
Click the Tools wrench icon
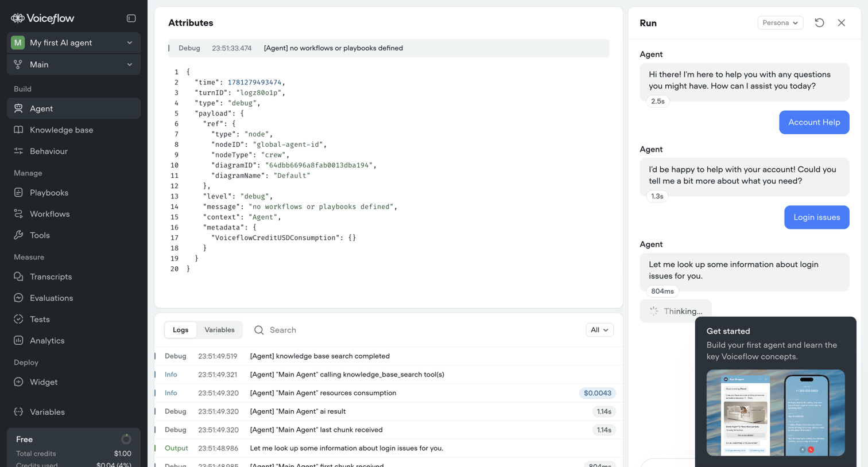18,235
